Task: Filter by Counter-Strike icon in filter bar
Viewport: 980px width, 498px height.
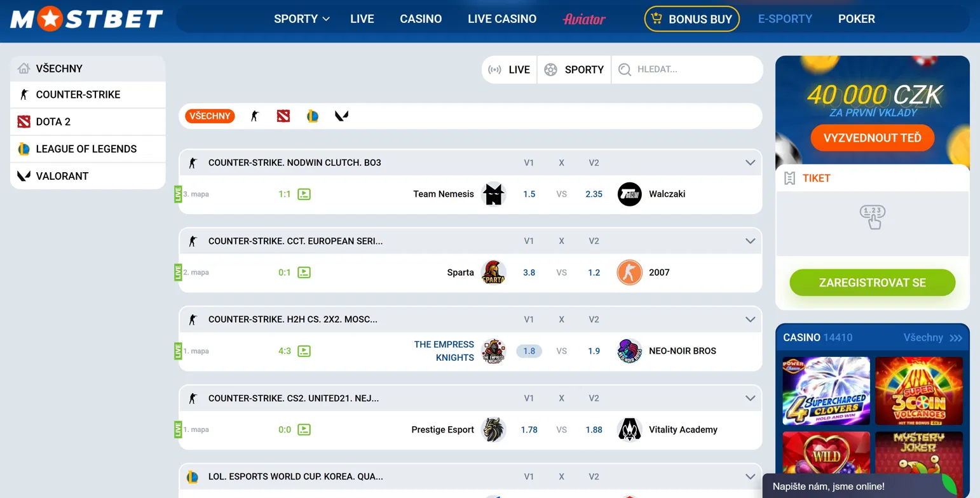Action: tap(255, 116)
